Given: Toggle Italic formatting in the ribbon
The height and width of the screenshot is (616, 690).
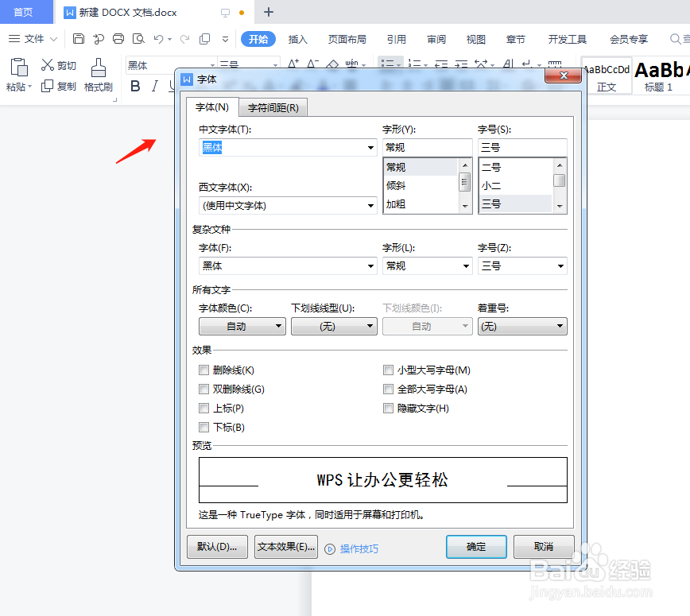Looking at the screenshot, I should 154,86.
